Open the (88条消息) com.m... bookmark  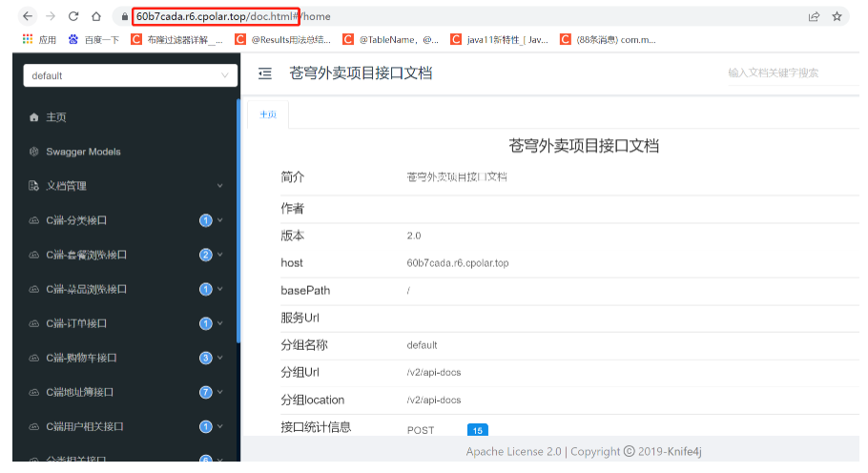(608, 40)
